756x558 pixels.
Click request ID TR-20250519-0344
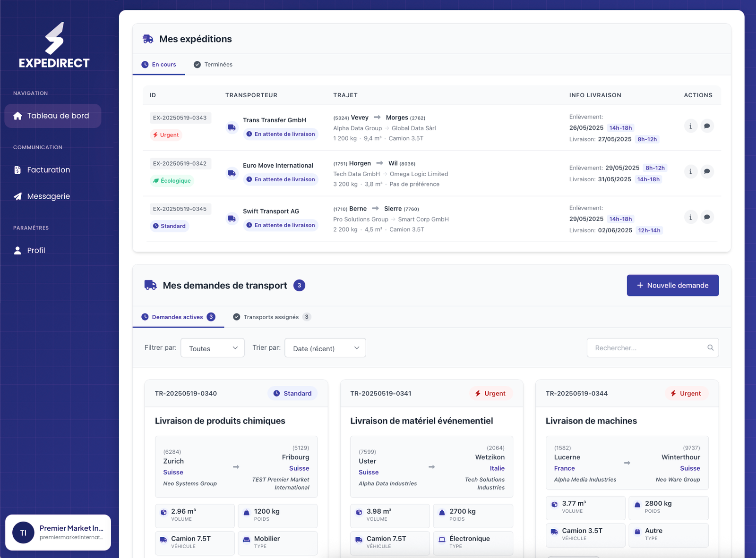point(576,394)
